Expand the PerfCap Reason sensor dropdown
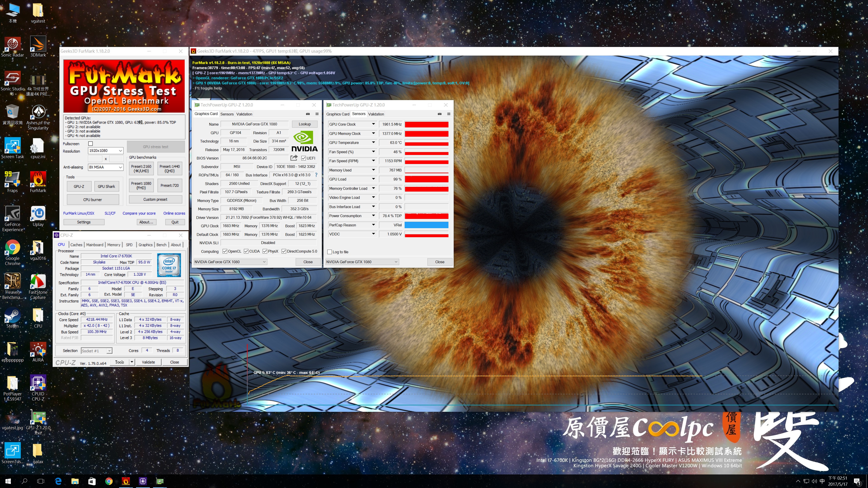The height and width of the screenshot is (488, 868). click(373, 225)
